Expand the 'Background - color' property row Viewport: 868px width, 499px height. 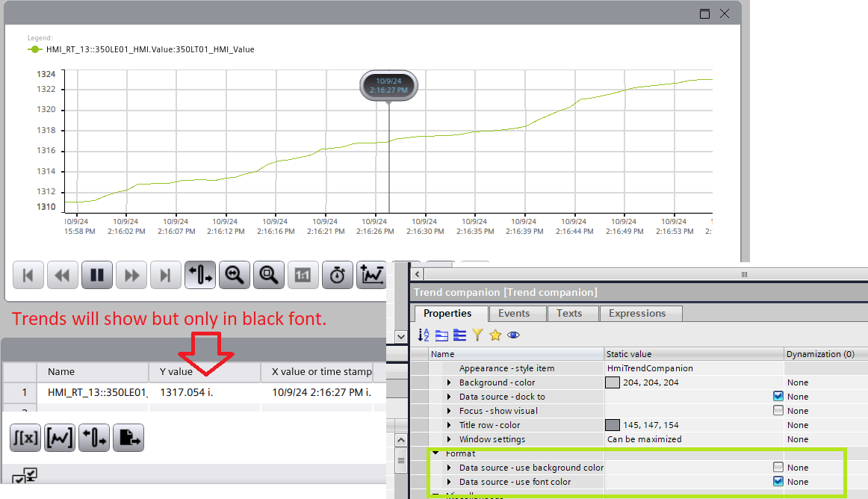[x=449, y=382]
